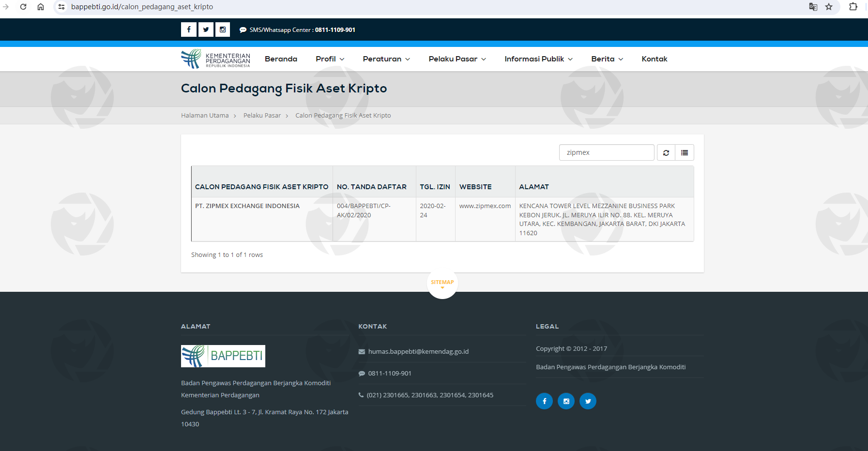Click the footer Twitter circle icon
This screenshot has height=451, width=868.
(x=588, y=401)
